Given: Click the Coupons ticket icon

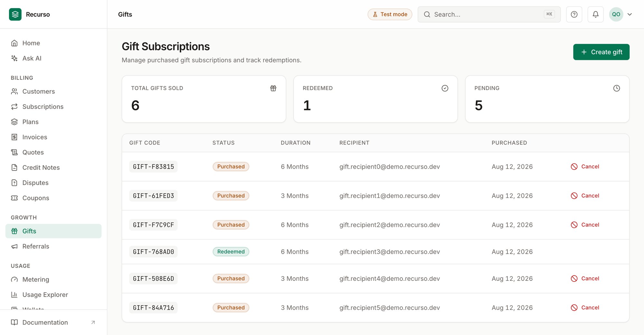Looking at the screenshot, I should (x=14, y=198).
